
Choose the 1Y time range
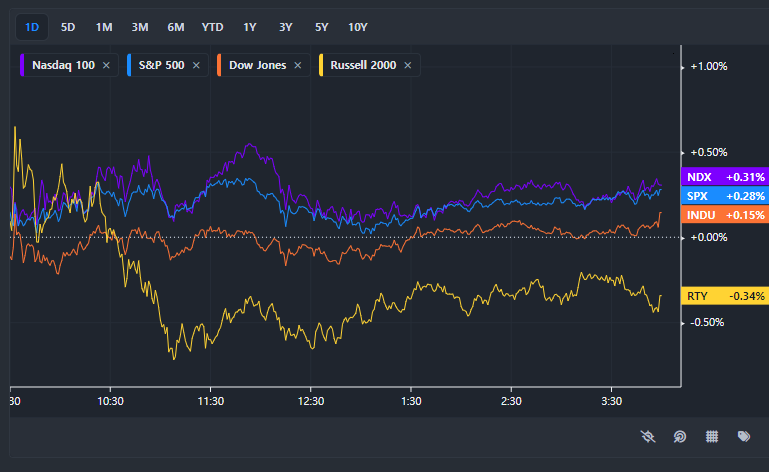[x=250, y=27]
